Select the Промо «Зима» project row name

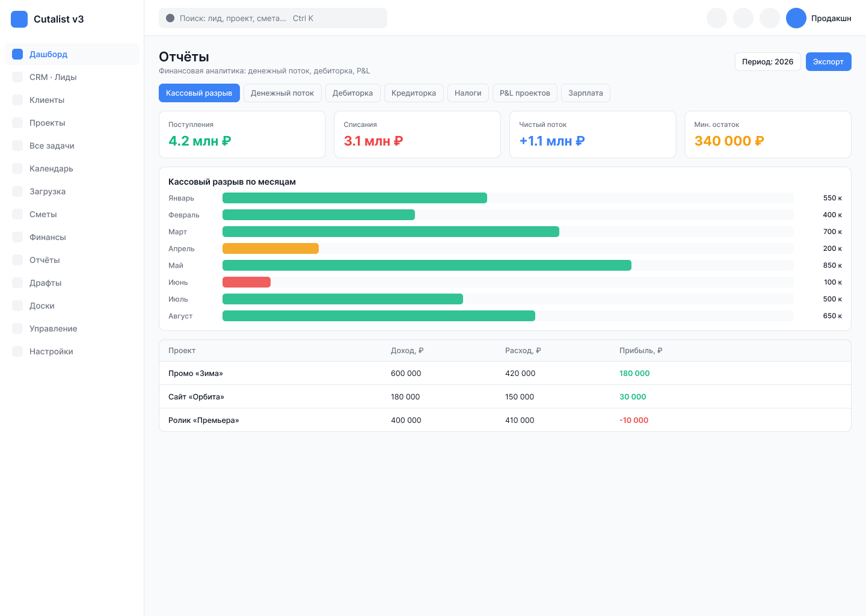195,374
